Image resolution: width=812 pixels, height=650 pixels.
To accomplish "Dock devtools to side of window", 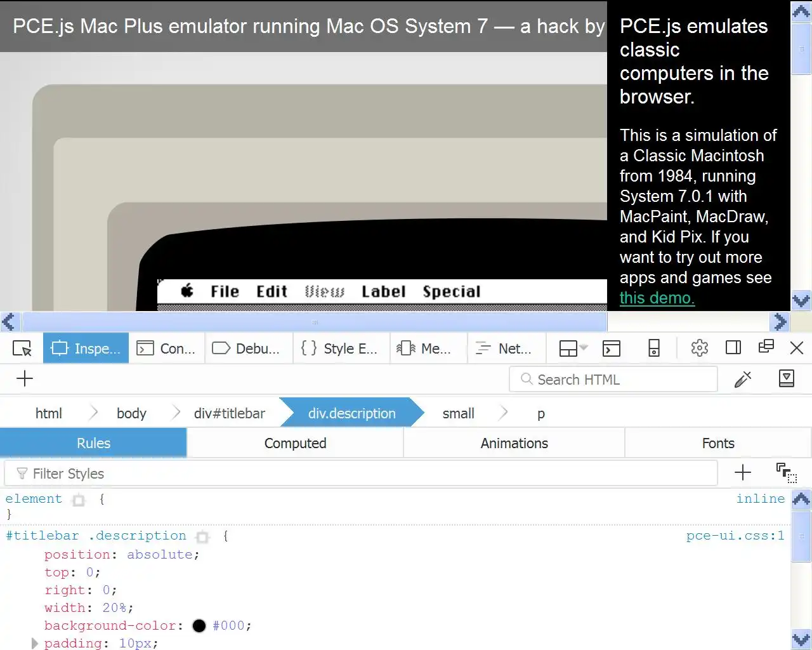I will (x=733, y=347).
